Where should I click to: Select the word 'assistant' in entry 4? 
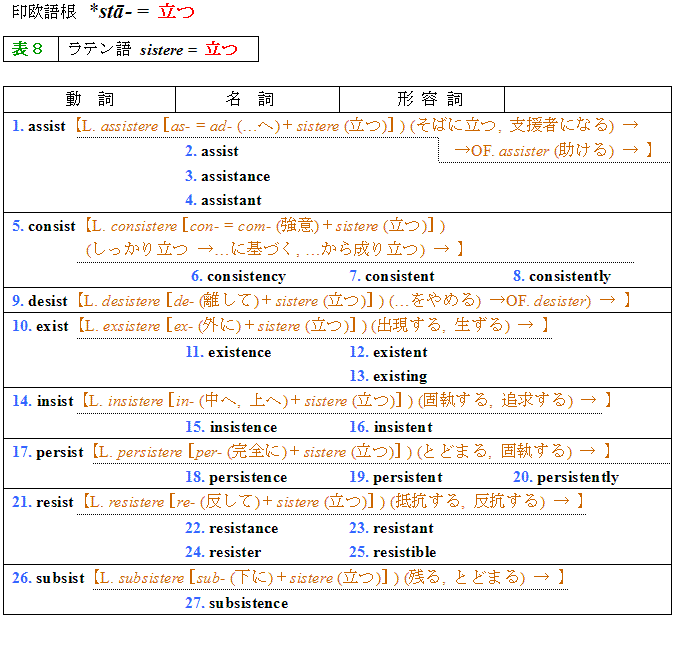tap(231, 200)
